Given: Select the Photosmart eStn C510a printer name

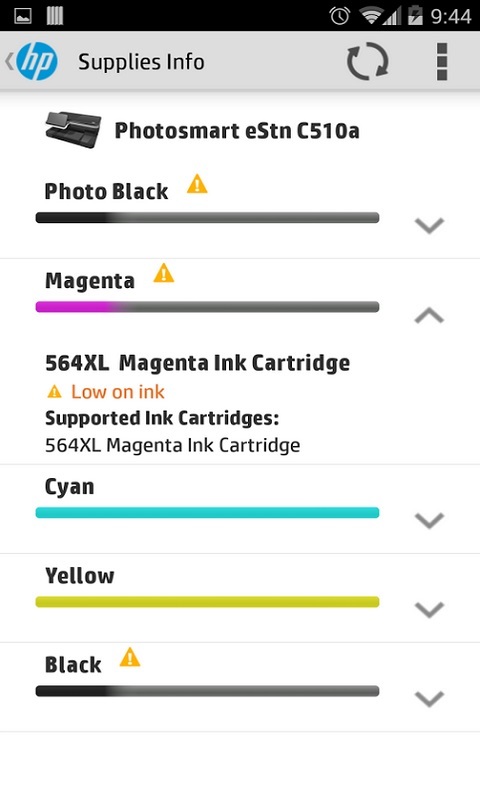Looking at the screenshot, I should (237, 131).
